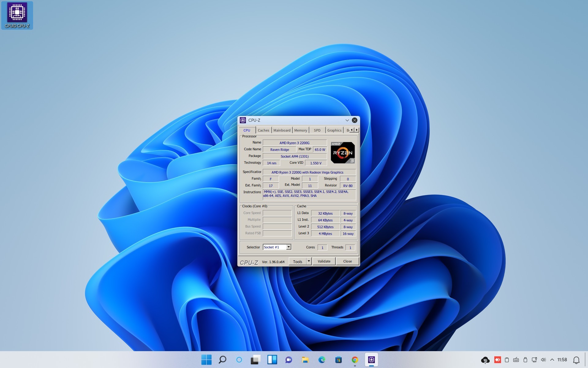Viewport: 588px width, 368px height.
Task: Open the notifications bell
Action: tap(576, 360)
